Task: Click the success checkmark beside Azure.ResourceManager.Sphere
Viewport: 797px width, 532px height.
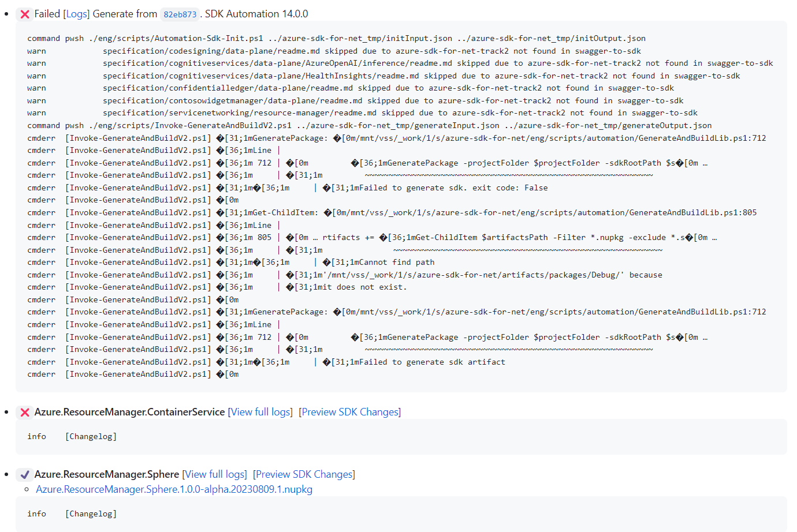Action: click(25, 474)
